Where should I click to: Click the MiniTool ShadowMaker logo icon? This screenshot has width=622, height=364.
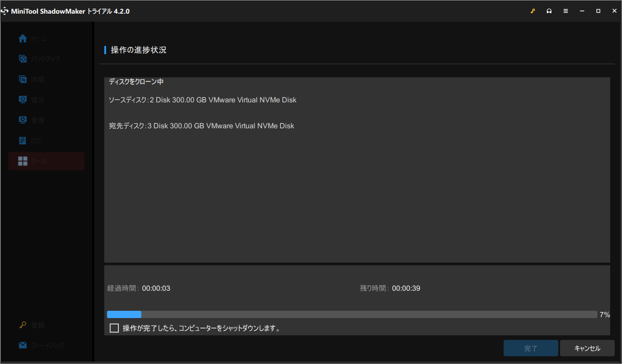pyautogui.click(x=5, y=11)
